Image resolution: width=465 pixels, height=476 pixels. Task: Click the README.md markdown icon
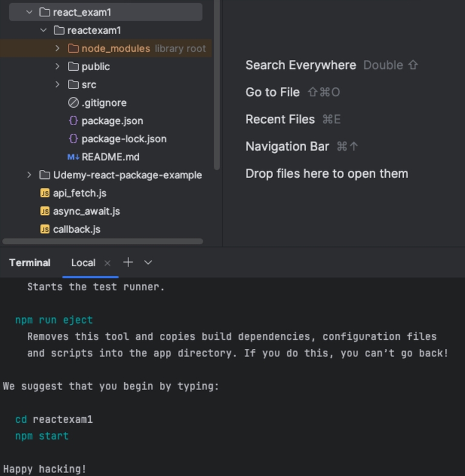(73, 157)
